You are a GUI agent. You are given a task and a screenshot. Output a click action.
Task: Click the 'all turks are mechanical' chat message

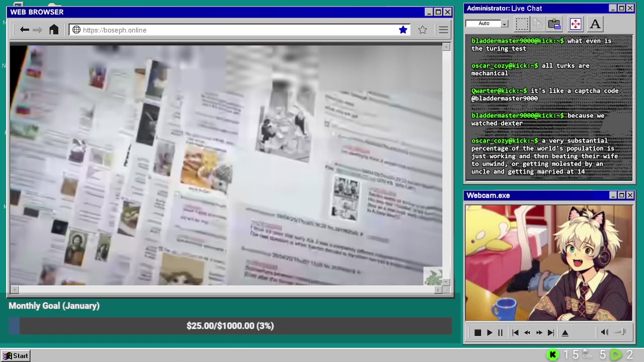[530, 69]
